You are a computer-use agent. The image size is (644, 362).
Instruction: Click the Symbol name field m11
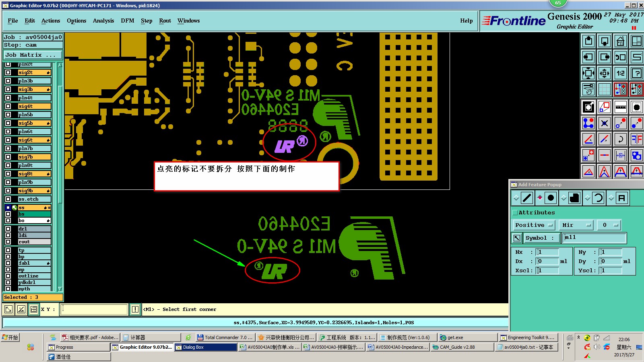click(594, 238)
